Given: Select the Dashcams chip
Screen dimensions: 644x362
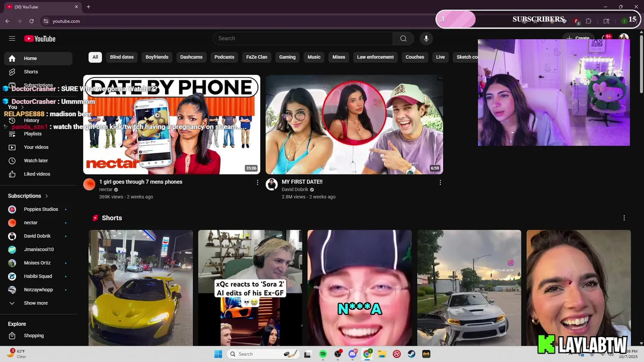Looking at the screenshot, I should point(191,57).
